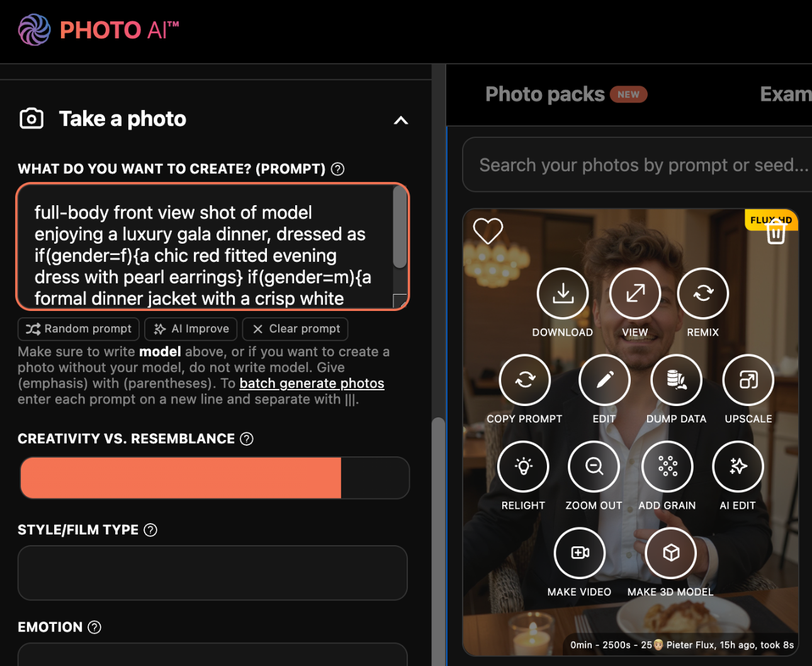Screen dimensions: 812x666
Task: Click the Remix icon
Action: (x=703, y=293)
